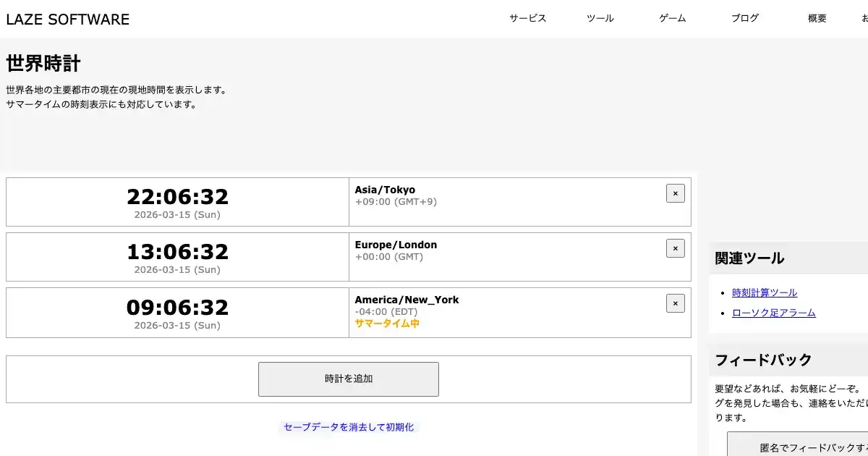Open the 時刻計算ツール link
The height and width of the screenshot is (456, 868).
pyautogui.click(x=764, y=292)
